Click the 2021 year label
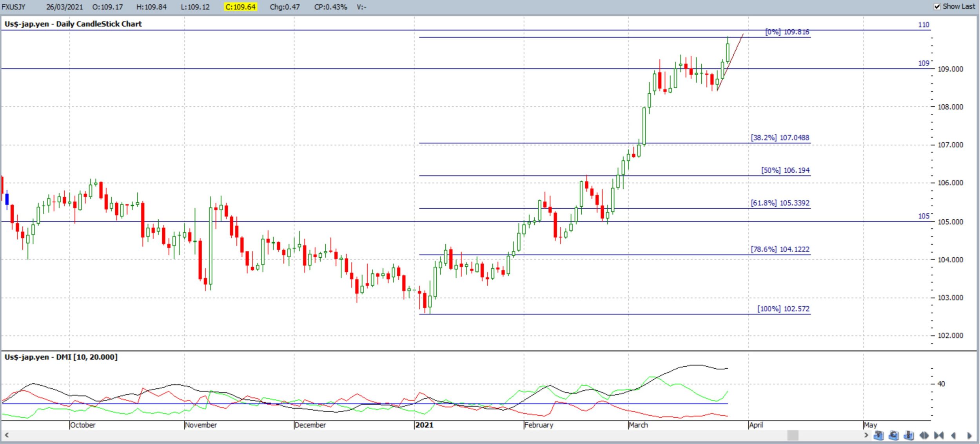Image resolution: width=980 pixels, height=444 pixels. (x=424, y=425)
